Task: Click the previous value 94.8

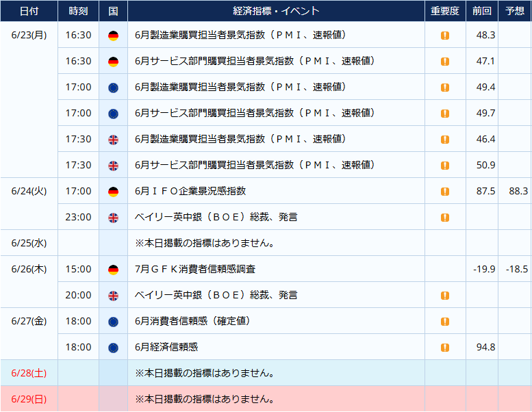Action: click(x=485, y=347)
